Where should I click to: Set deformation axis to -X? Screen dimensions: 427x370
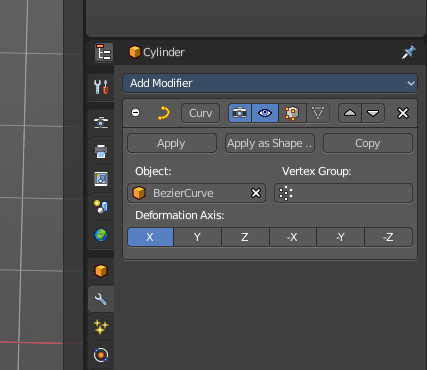click(293, 237)
